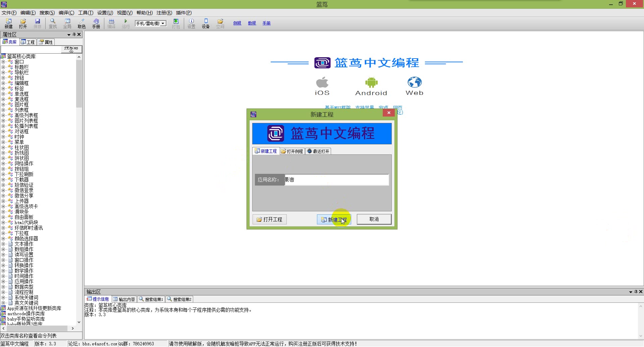Click the Android robot logo

371,82
